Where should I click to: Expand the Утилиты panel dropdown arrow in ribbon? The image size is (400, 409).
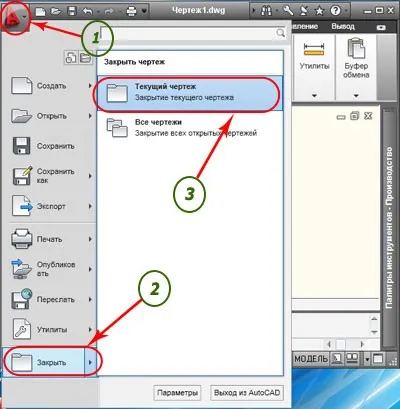coord(314,96)
